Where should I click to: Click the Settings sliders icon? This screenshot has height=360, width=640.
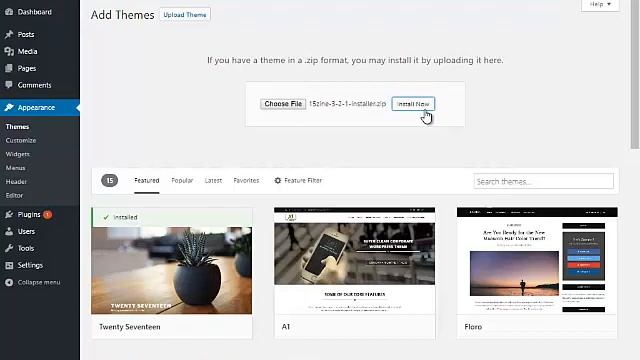pyautogui.click(x=9, y=265)
